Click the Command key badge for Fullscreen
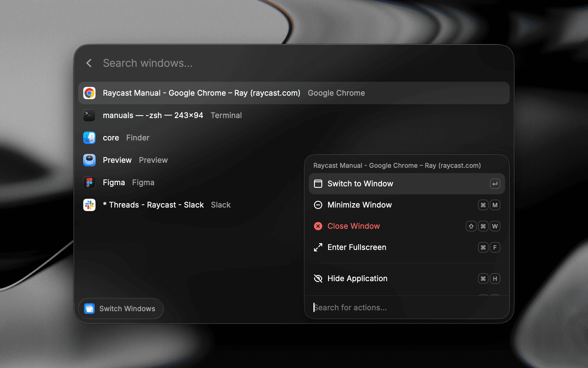The width and height of the screenshot is (588, 368). [x=483, y=247]
